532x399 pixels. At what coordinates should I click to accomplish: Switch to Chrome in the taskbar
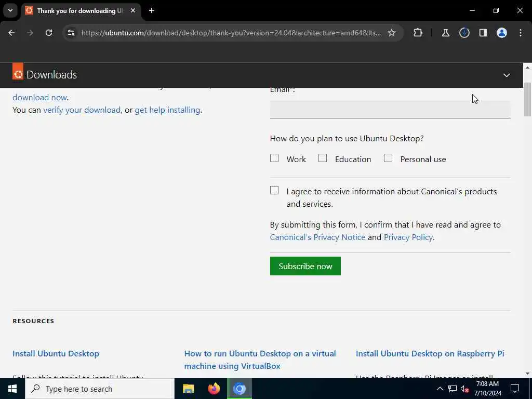click(x=239, y=389)
